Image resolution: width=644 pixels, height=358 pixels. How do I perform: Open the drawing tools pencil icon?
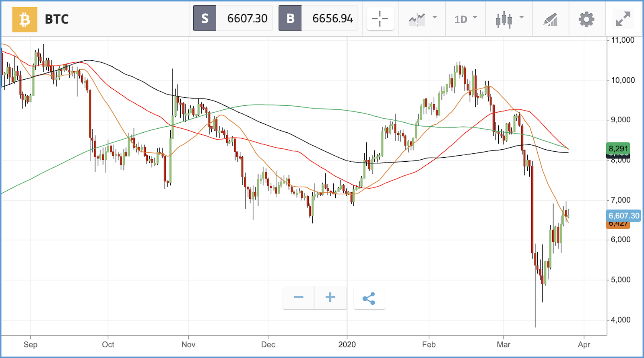tap(550, 19)
